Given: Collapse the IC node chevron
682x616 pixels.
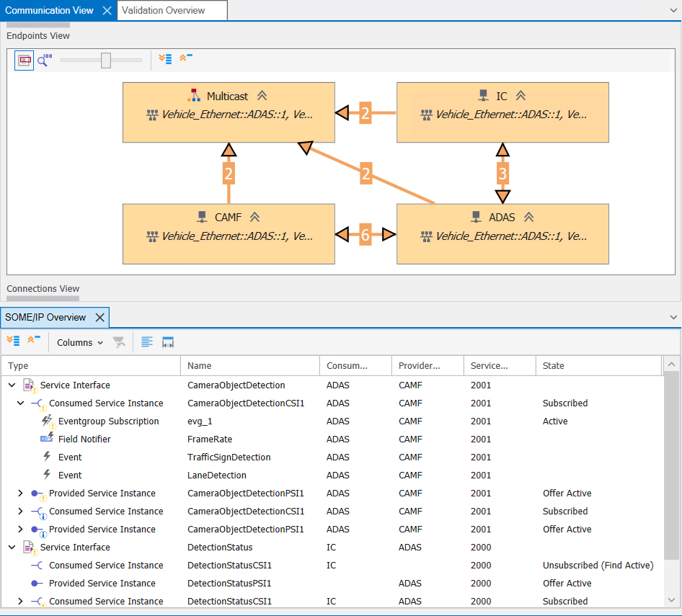Looking at the screenshot, I should [x=521, y=96].
